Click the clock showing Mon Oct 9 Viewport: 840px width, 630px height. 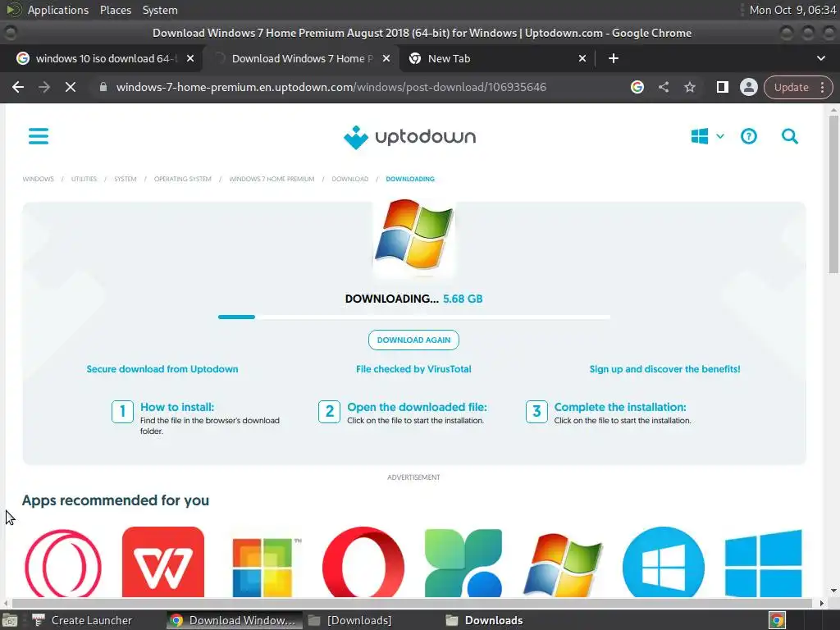tap(792, 10)
